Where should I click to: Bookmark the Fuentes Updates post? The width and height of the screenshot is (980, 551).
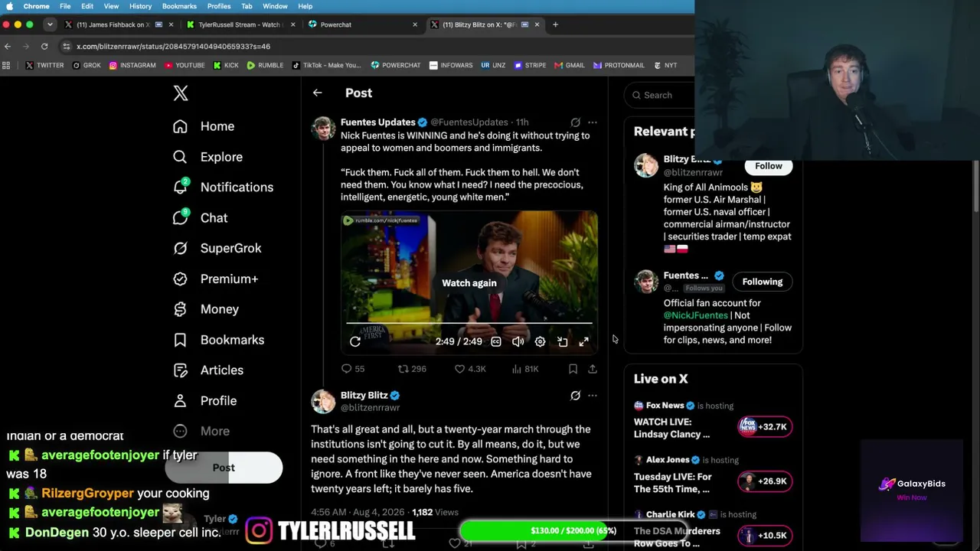573,369
